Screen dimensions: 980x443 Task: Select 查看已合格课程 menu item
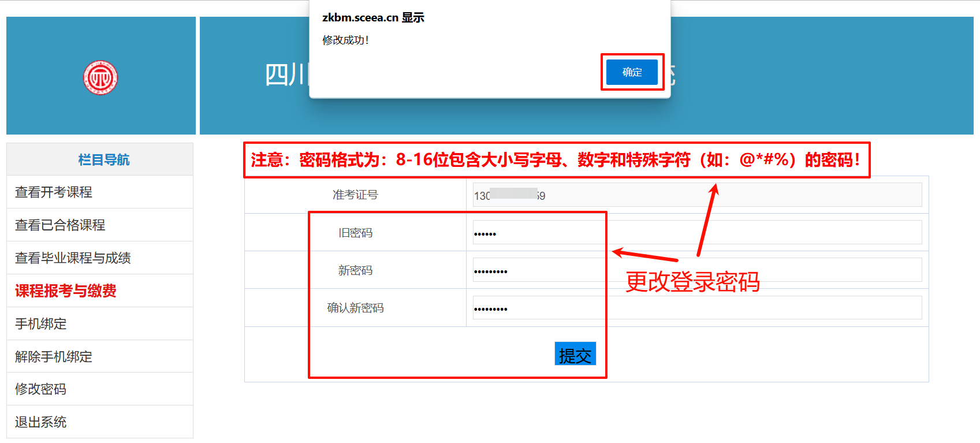tap(60, 225)
